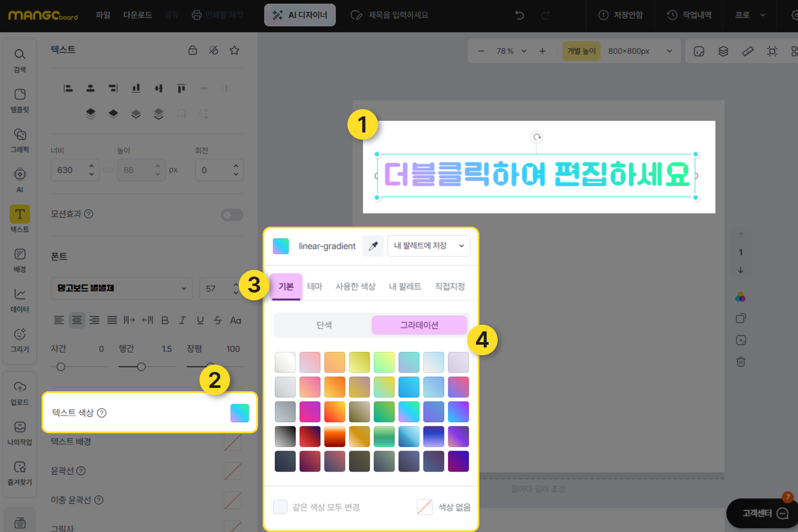The image size is (798, 532).
Task: Click the lock icon in the text panel
Action: click(192, 50)
